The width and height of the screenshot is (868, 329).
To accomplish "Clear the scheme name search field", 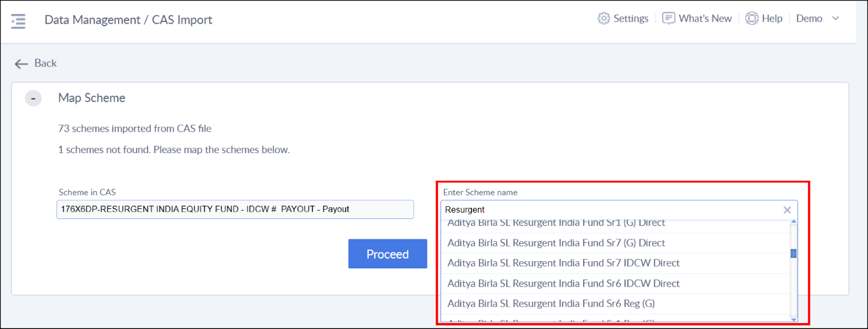I will 787,210.
